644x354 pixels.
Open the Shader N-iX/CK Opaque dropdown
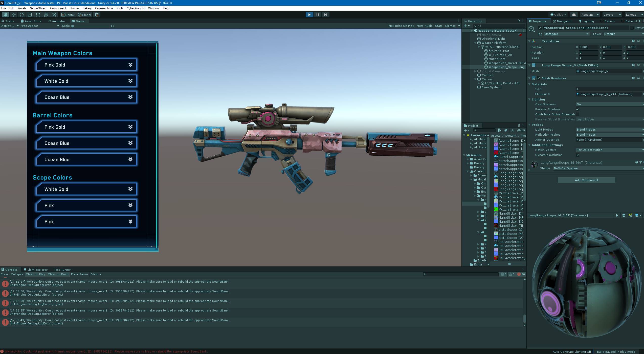[598, 168]
